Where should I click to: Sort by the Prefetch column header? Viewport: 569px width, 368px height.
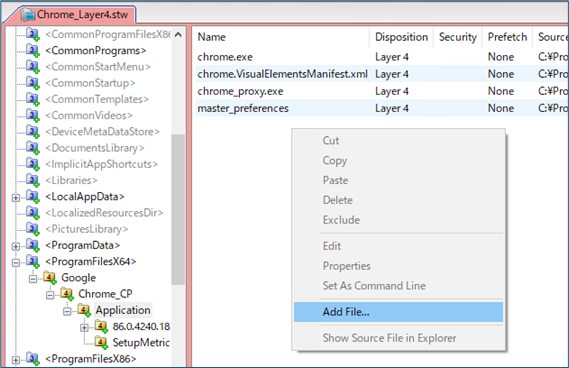[x=507, y=37]
